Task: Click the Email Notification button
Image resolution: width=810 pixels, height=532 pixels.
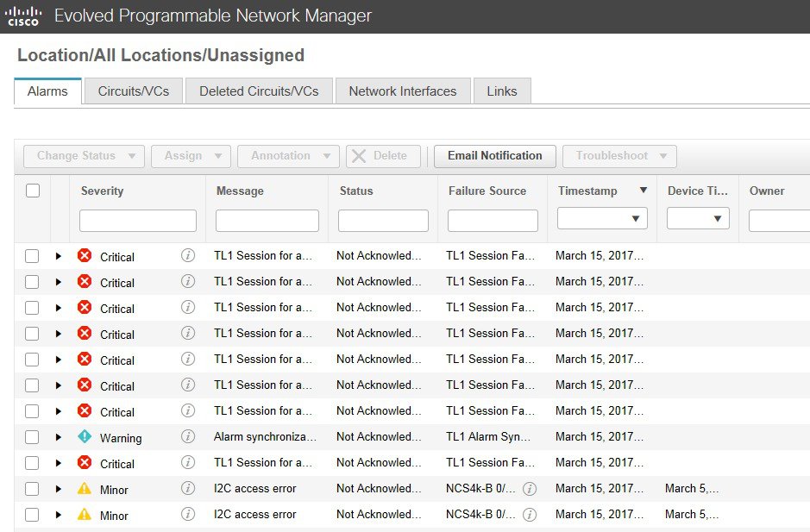Action: [x=494, y=156]
